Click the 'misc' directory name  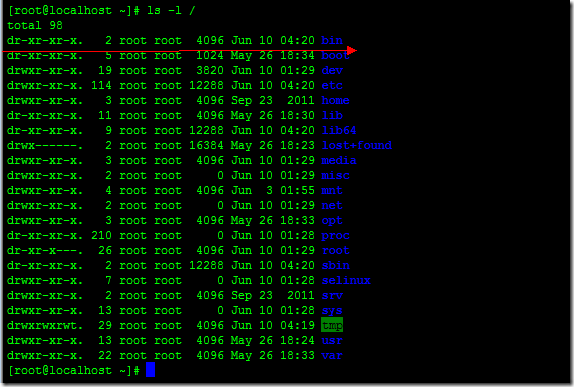335,175
